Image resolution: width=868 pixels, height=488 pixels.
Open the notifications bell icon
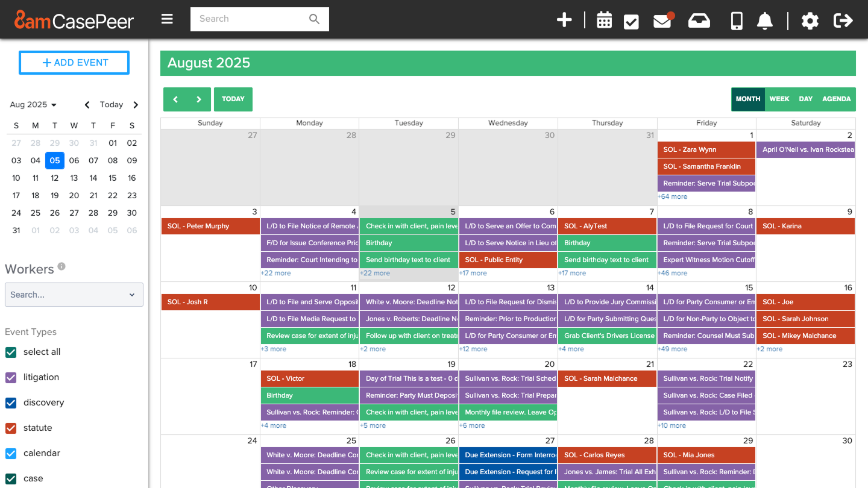point(765,20)
